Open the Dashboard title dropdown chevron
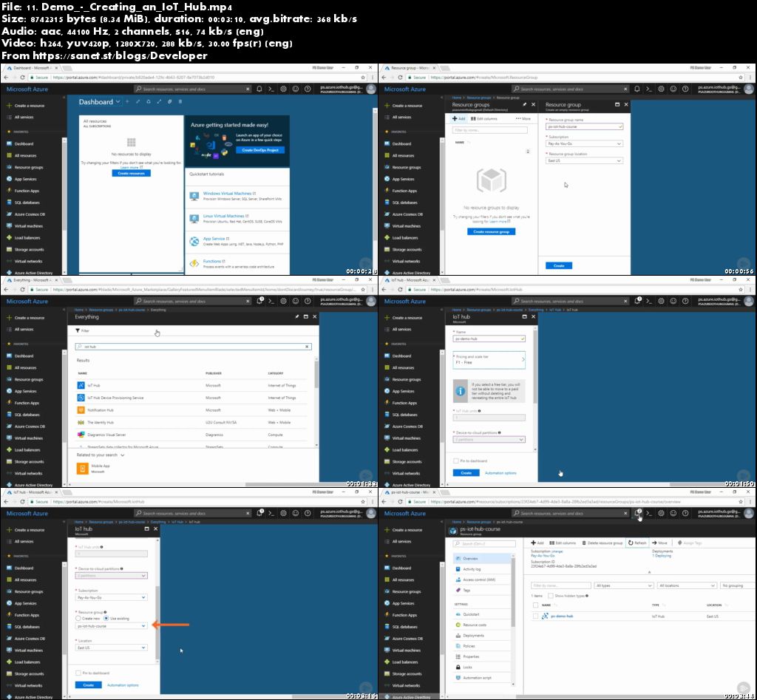 [x=118, y=102]
